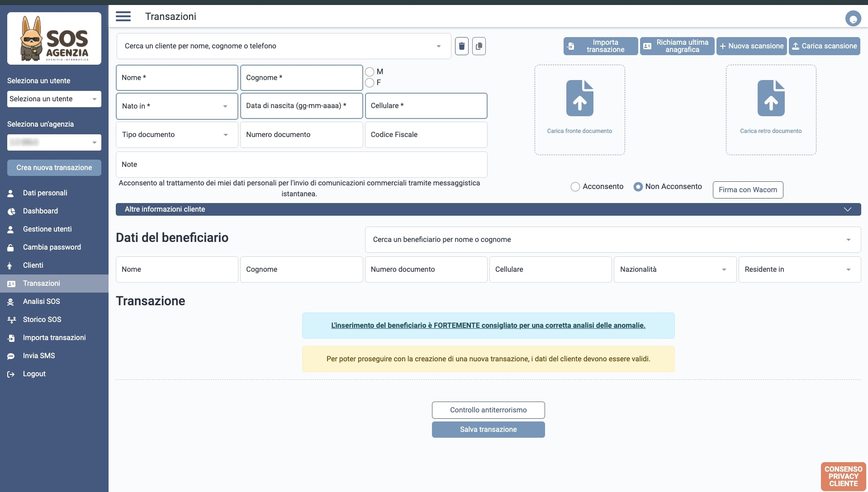Choose the Acconsento radio option

coord(575,187)
